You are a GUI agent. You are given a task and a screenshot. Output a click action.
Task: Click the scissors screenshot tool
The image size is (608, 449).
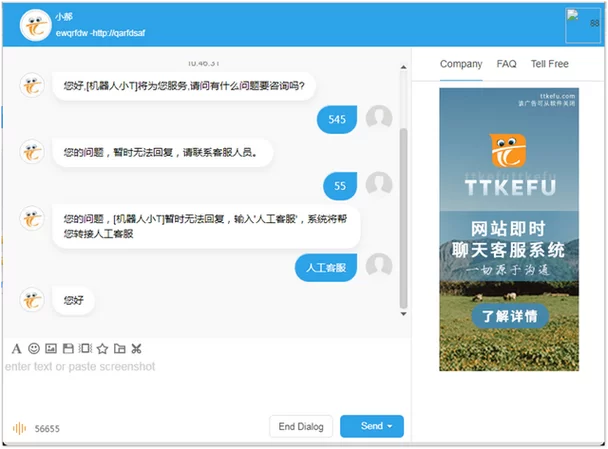pyautogui.click(x=136, y=349)
